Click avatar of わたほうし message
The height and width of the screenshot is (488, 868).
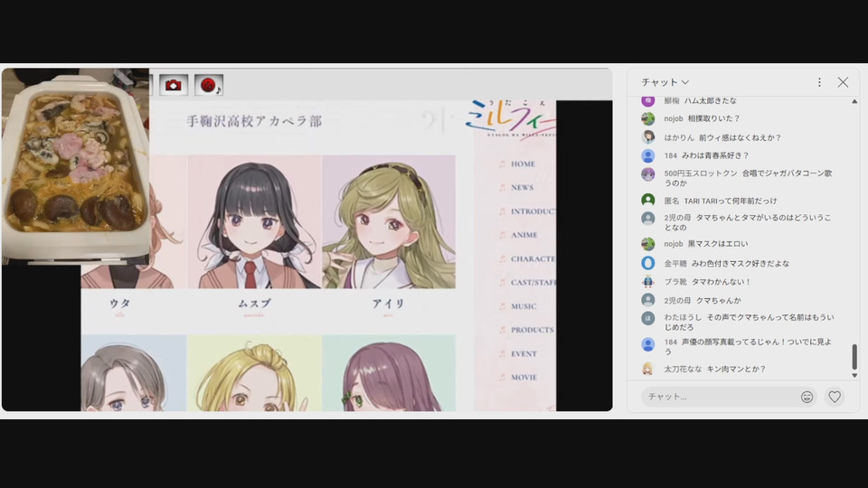tap(647, 318)
